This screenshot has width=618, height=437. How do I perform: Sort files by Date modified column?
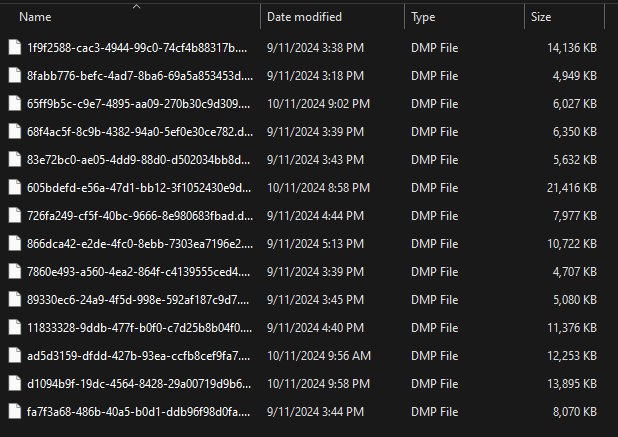[304, 17]
